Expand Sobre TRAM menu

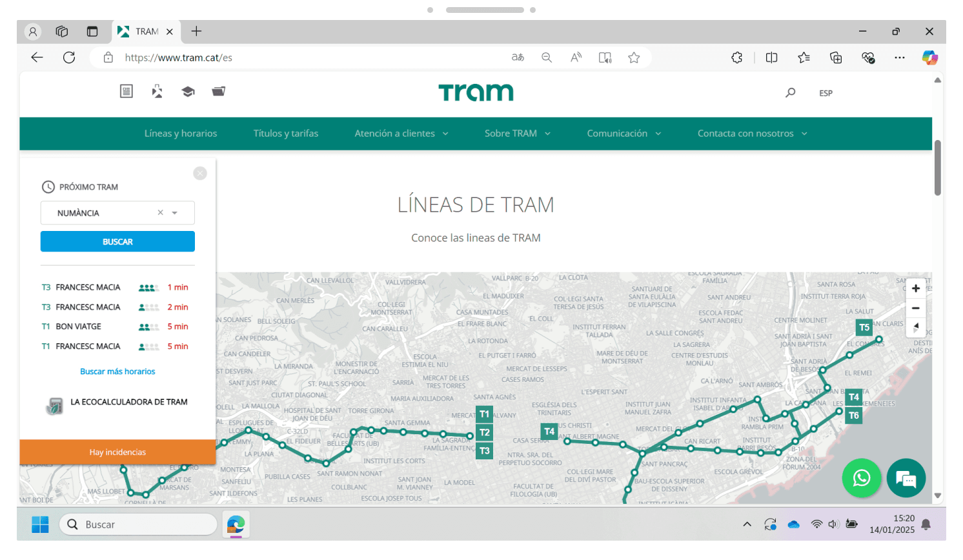pos(518,134)
